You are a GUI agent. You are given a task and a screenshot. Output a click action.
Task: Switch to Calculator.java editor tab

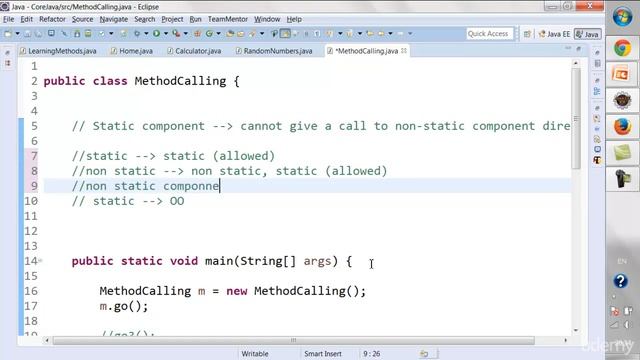[x=194, y=51]
